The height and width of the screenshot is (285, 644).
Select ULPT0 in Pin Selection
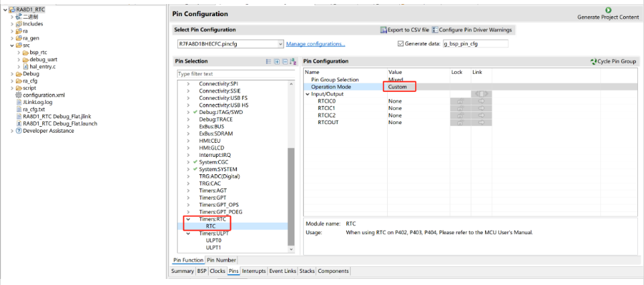213,241
